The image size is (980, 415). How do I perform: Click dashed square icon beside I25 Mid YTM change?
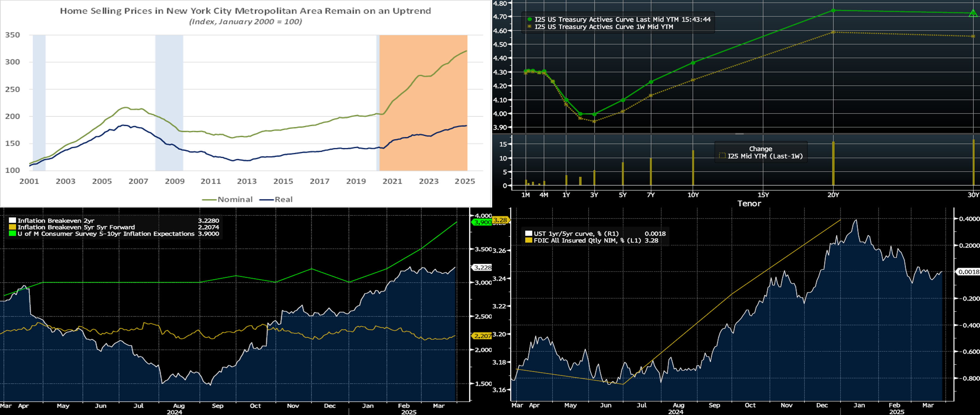pos(722,156)
